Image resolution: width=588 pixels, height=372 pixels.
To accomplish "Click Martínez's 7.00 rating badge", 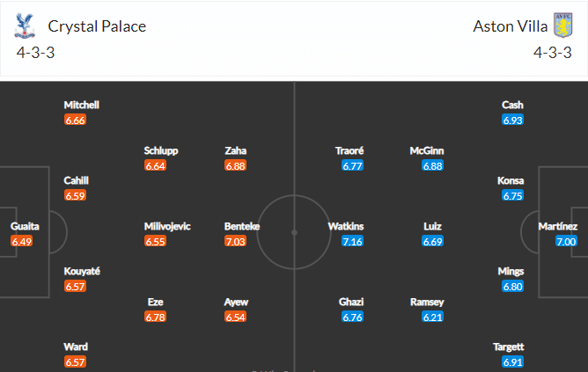I will point(566,241).
